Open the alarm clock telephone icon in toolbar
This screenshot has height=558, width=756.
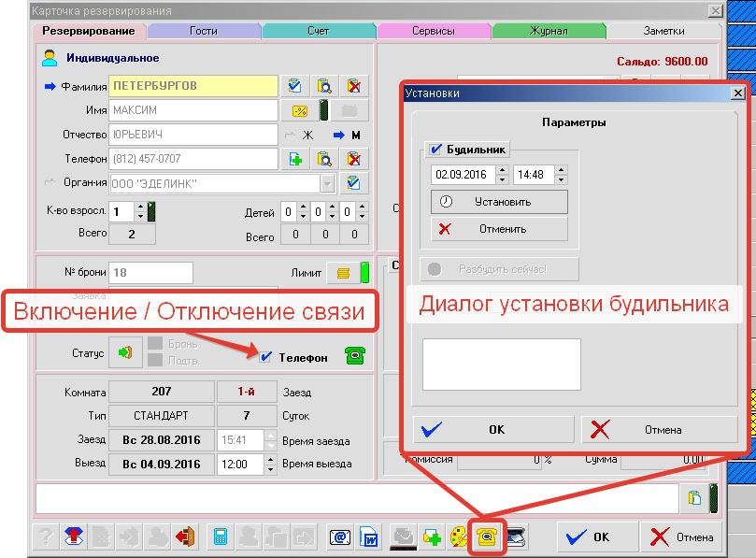coord(486,537)
